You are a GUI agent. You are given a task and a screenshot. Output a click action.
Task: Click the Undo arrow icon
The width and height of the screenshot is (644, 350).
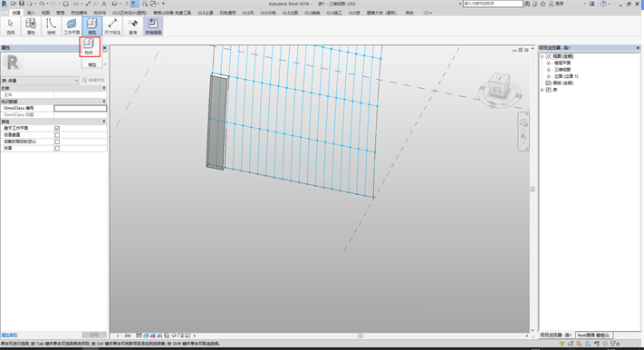[x=42, y=4]
